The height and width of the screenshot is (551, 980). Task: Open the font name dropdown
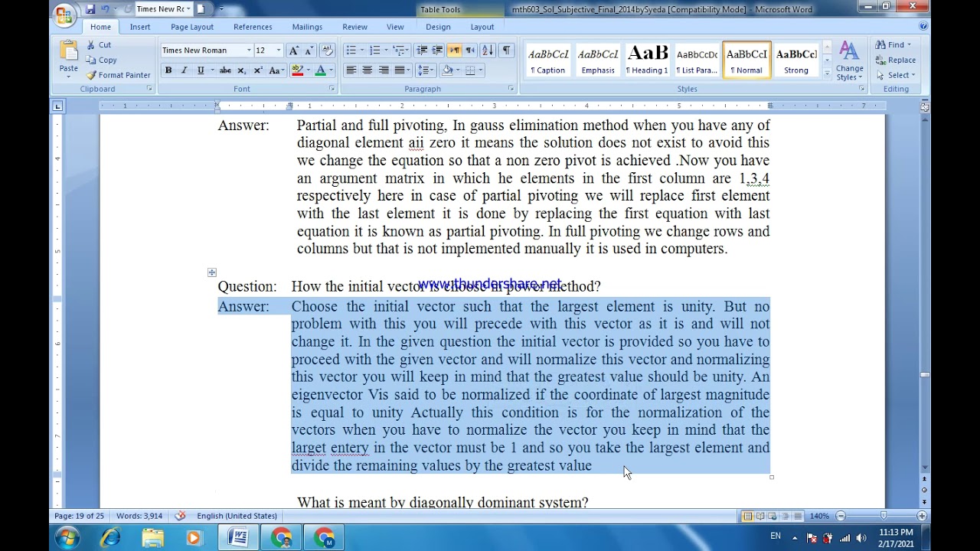pos(249,51)
